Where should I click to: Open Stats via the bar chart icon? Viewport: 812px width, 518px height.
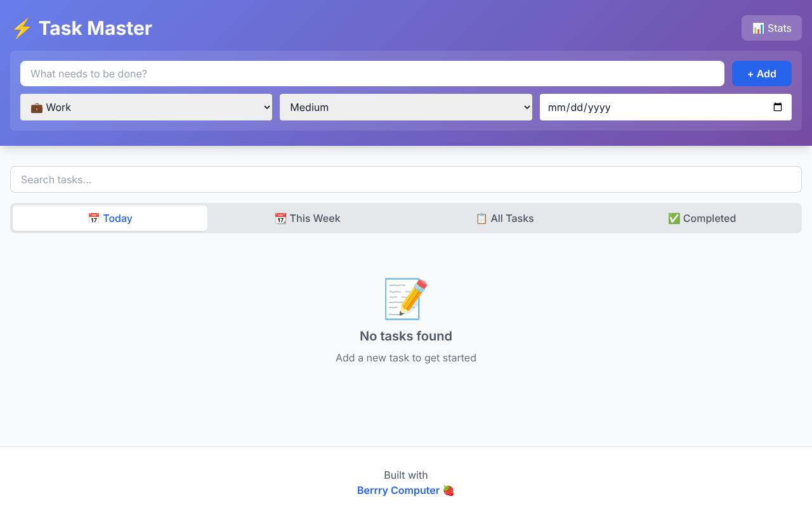click(x=757, y=28)
